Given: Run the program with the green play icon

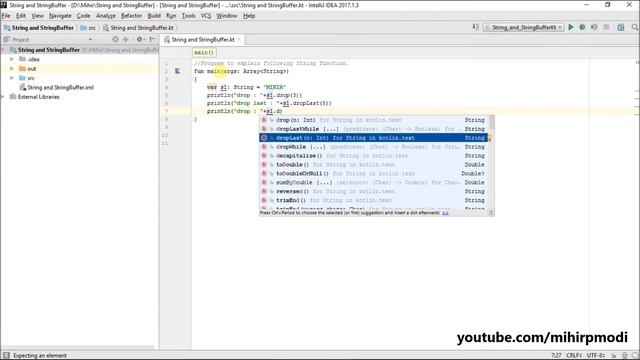Looking at the screenshot, I should point(571,27).
